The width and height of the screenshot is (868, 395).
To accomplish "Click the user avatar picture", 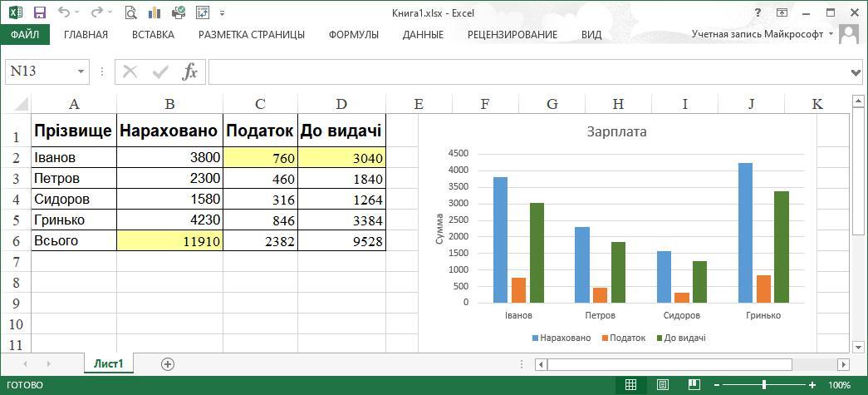I will [x=849, y=34].
